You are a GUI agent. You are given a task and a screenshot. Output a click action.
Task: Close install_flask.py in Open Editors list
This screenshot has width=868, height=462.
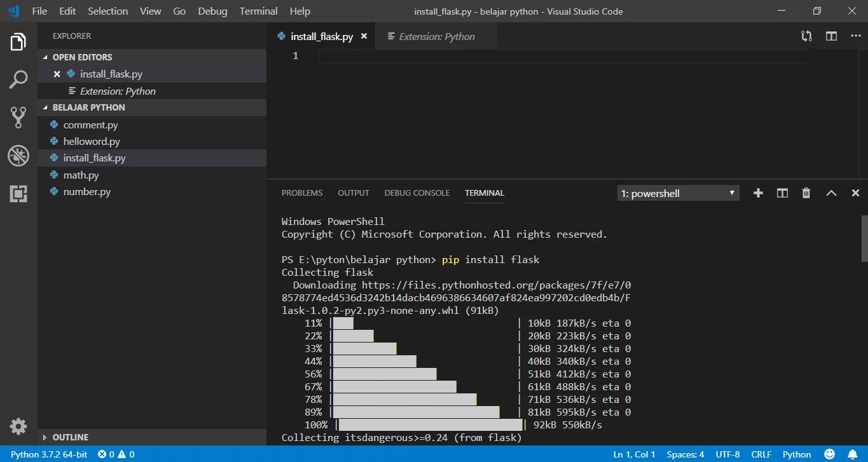click(x=57, y=74)
